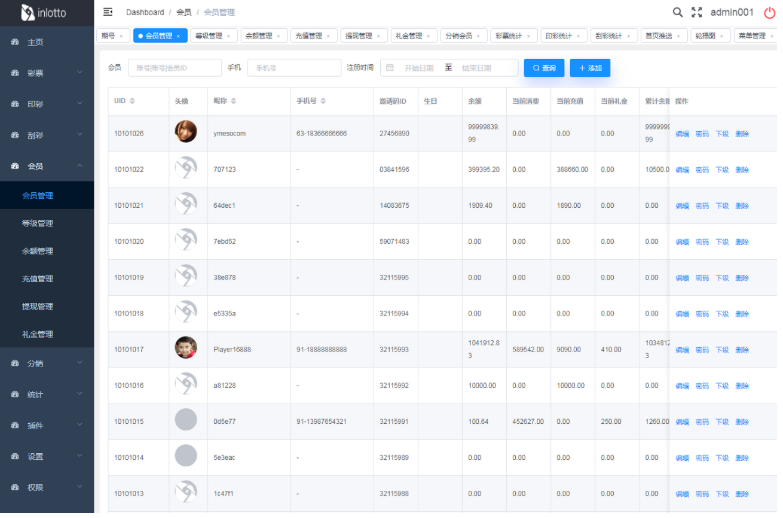Image resolution: width=783 pixels, height=518 pixels.
Task: Expand the 设置 sidebar menu chevron
Action: pyautogui.click(x=80, y=456)
